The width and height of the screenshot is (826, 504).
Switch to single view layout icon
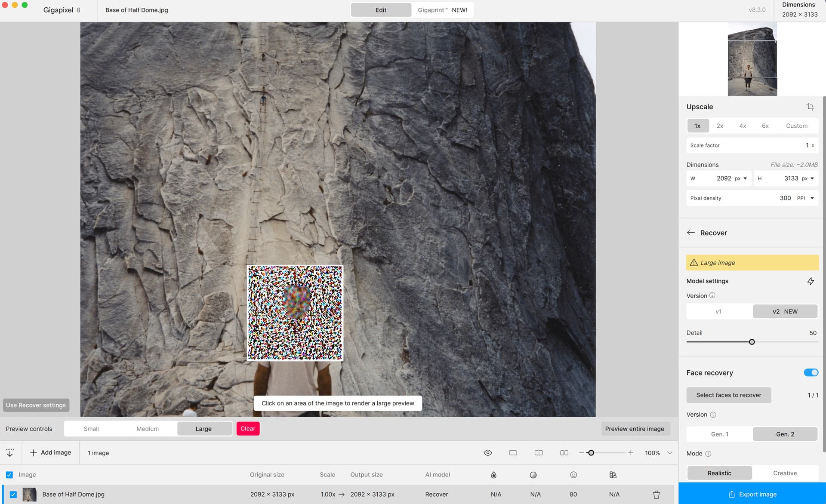[513, 453]
